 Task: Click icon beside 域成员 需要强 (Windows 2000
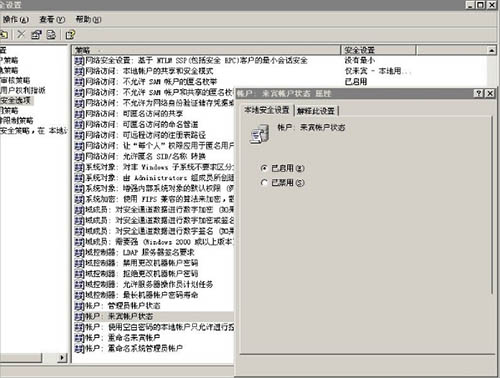point(79,242)
